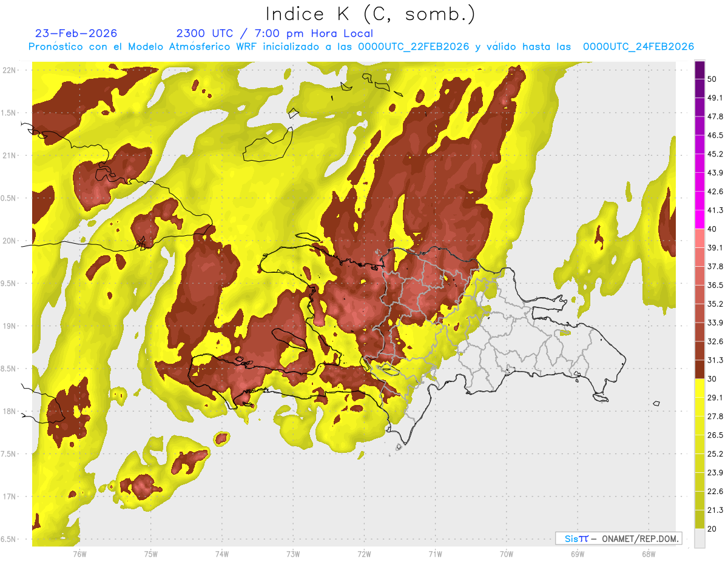Click the 36.5 color scale label

715,285
